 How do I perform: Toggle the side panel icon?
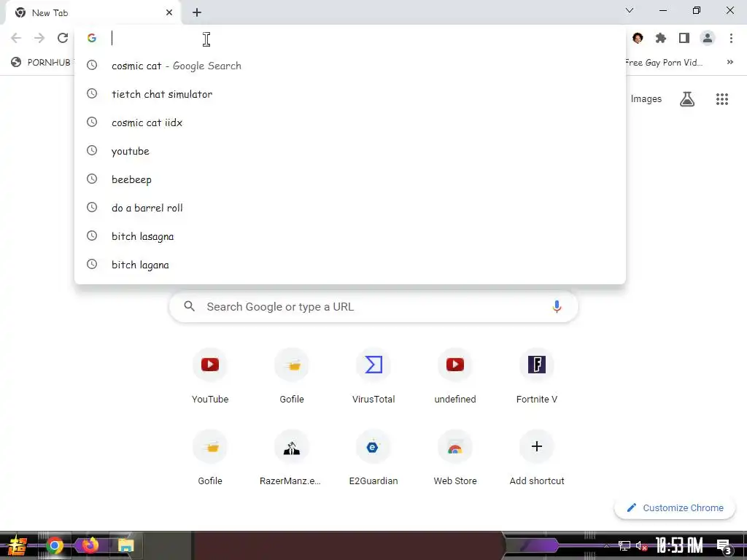684,38
